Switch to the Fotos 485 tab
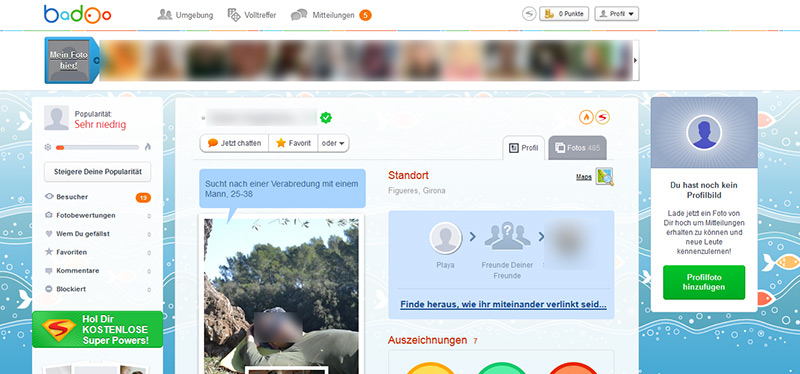 click(x=578, y=148)
